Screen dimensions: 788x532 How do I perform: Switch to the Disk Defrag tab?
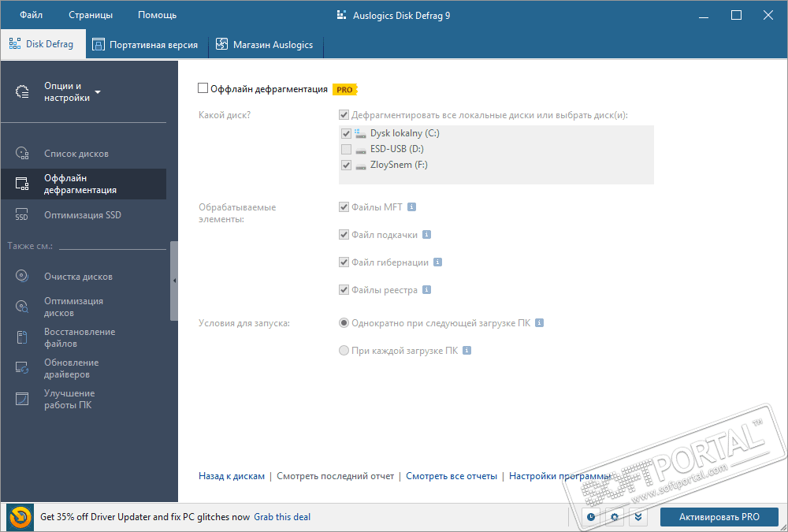tap(43, 44)
